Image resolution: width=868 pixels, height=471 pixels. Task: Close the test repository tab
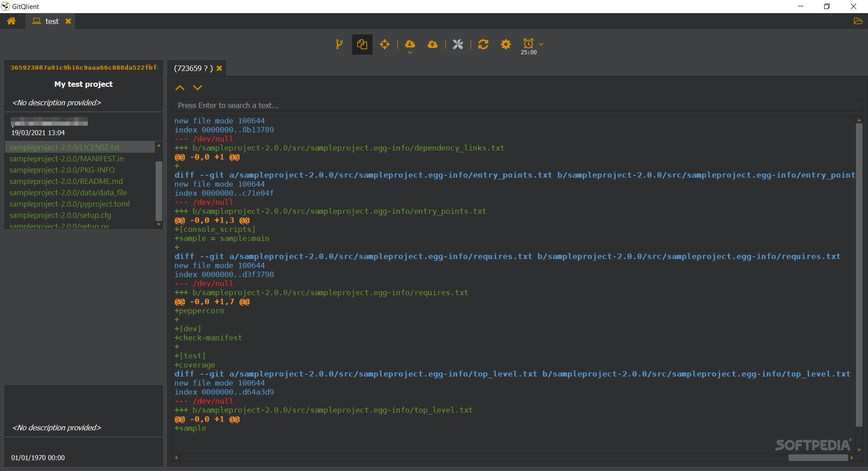68,21
